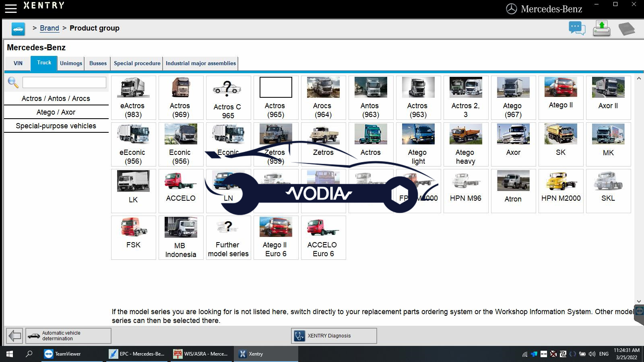Filter by Atego / Axor category
644x362 pixels.
pyautogui.click(x=56, y=112)
